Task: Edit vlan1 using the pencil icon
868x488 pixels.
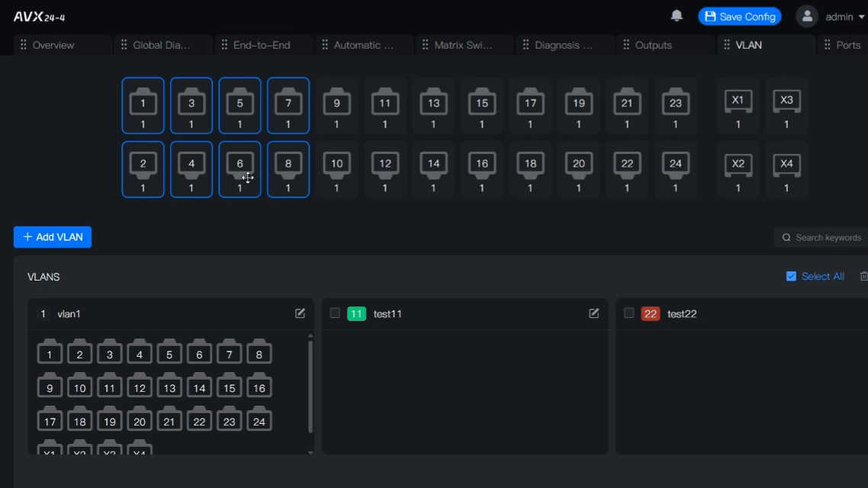Action: (x=301, y=313)
